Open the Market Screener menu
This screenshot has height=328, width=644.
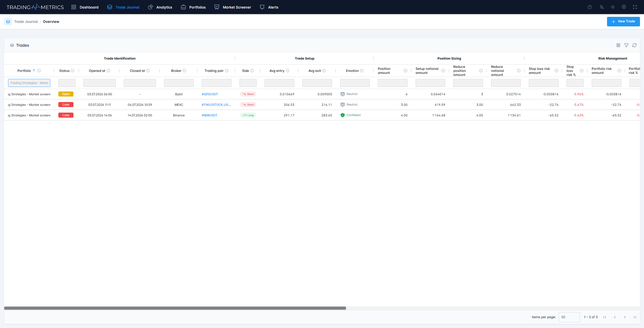(x=233, y=7)
